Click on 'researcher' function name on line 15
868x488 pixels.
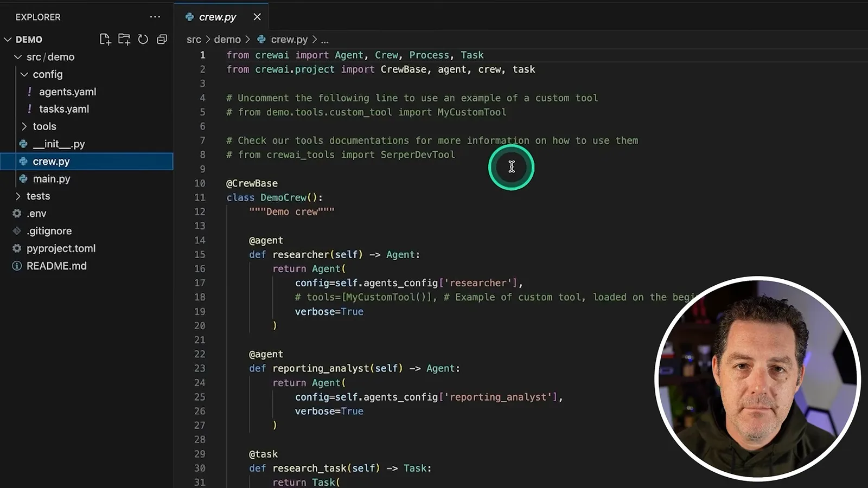301,254
